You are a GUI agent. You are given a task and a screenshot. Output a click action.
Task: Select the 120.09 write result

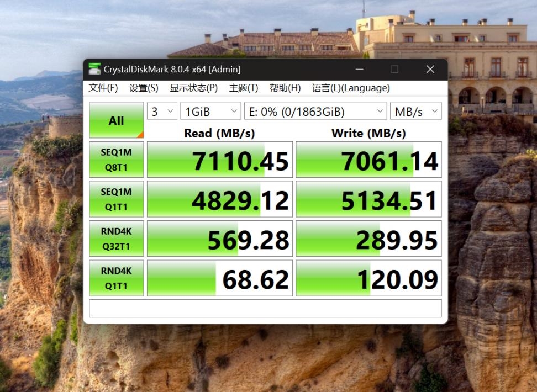369,278
